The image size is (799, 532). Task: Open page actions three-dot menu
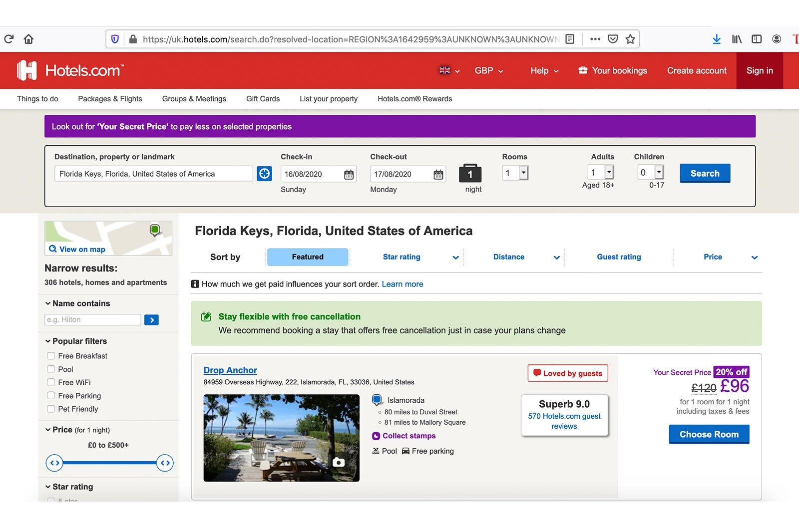tap(595, 39)
